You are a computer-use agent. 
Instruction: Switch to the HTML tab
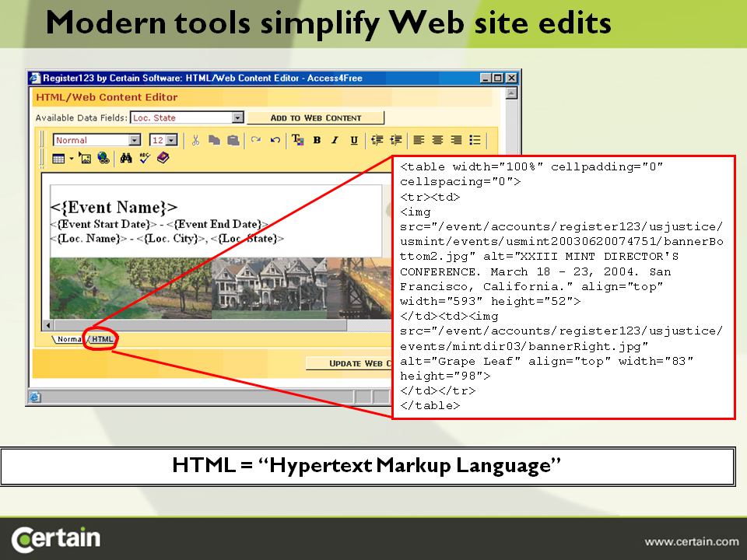point(101,339)
